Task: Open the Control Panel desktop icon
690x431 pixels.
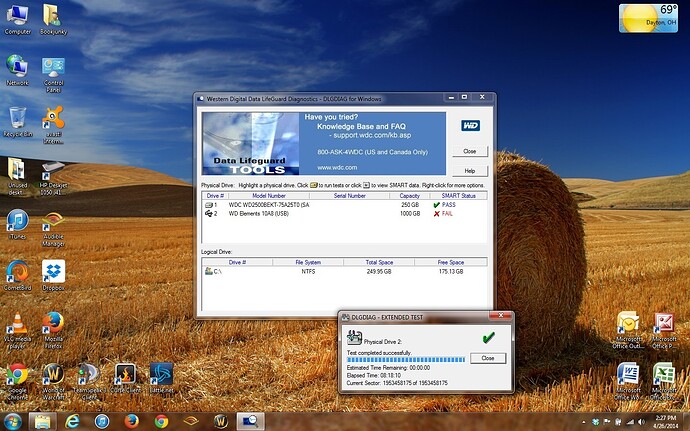Action: pos(53,74)
